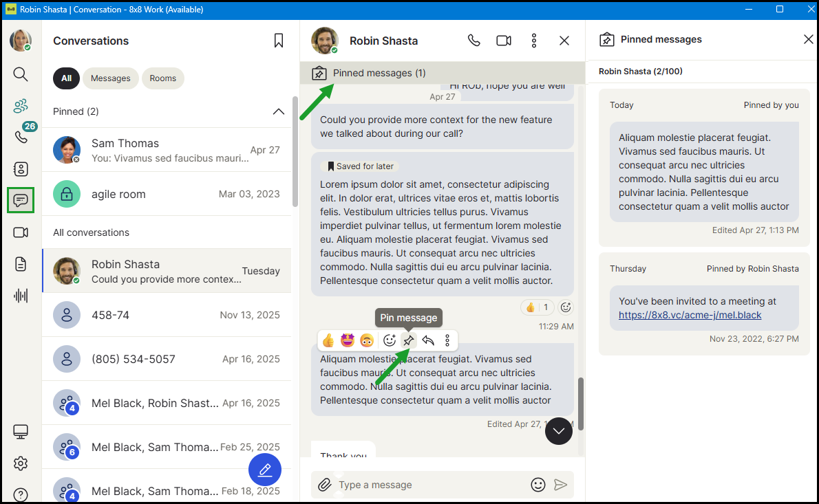Image resolution: width=819 pixels, height=504 pixels.
Task: Click Pinned by Robin Shasta label
Action: [x=753, y=269]
